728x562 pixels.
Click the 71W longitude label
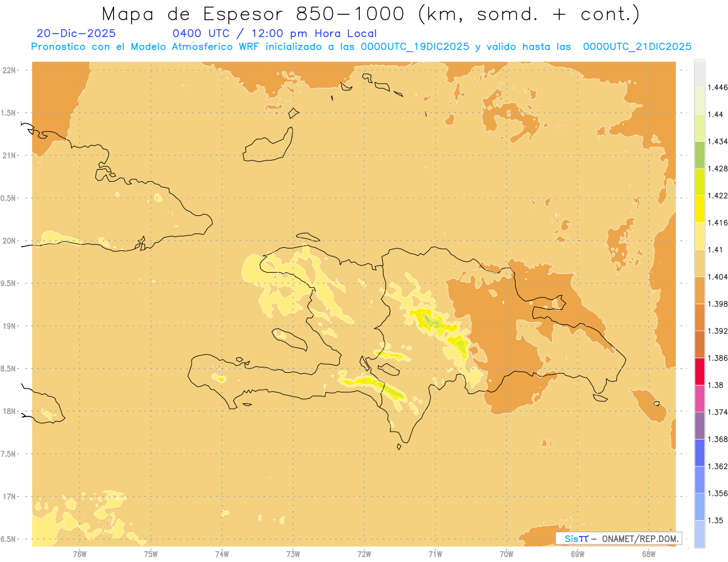pos(435,554)
